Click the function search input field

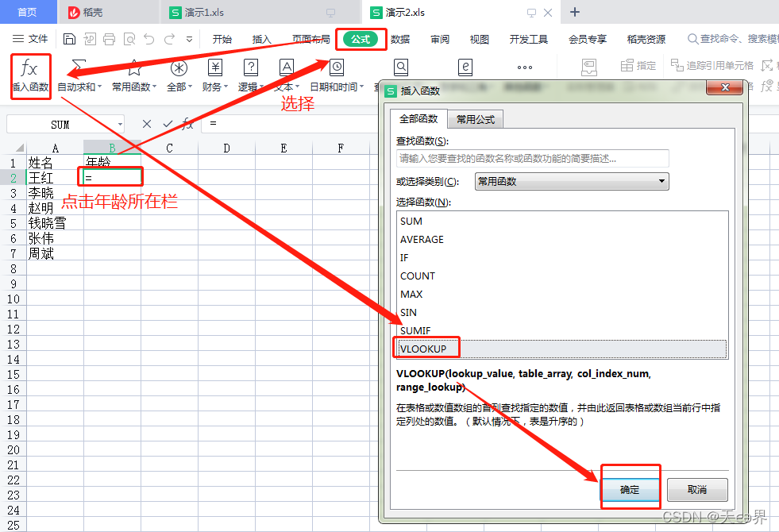[x=533, y=159]
